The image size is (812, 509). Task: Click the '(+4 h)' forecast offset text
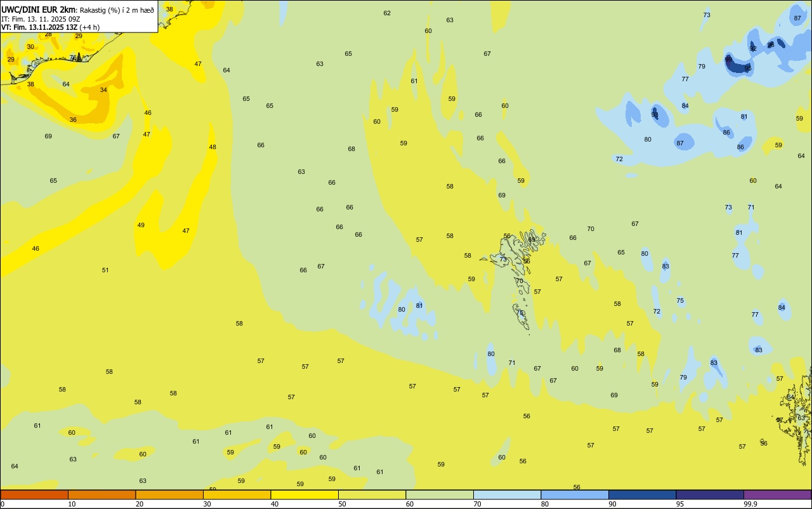(x=89, y=27)
